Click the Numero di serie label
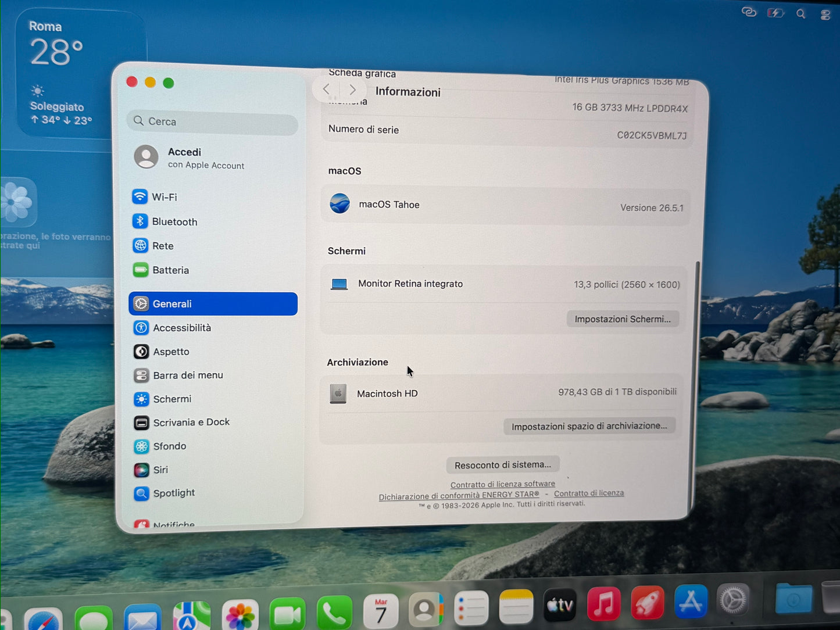840x630 pixels. pos(363,129)
